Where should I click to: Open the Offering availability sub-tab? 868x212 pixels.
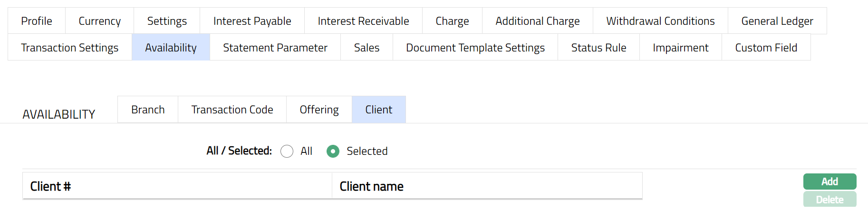coord(319,110)
